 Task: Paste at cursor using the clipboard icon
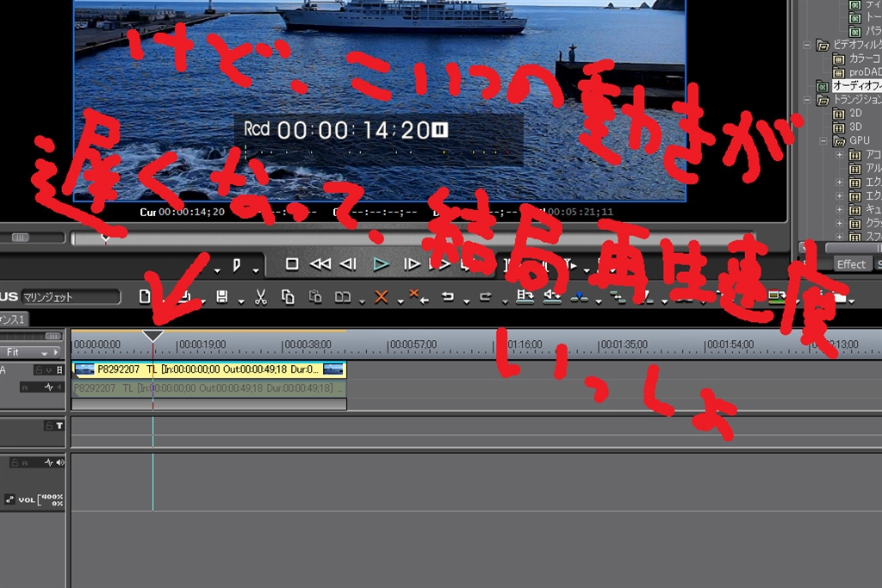[x=315, y=297]
